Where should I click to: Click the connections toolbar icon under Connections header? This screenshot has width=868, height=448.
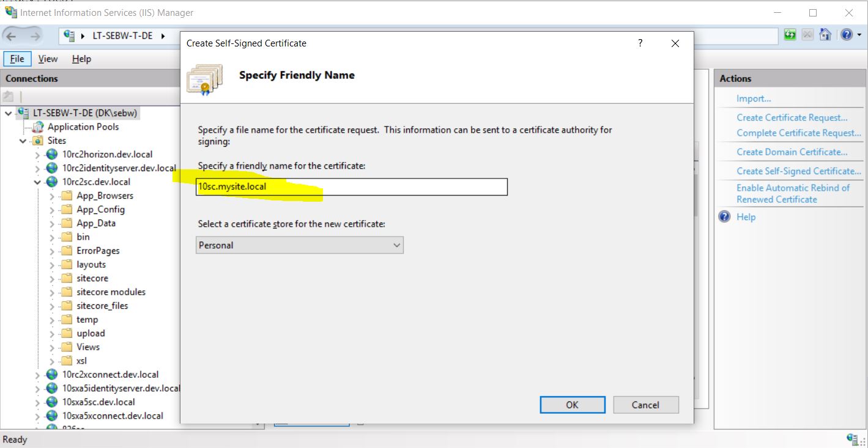8,96
